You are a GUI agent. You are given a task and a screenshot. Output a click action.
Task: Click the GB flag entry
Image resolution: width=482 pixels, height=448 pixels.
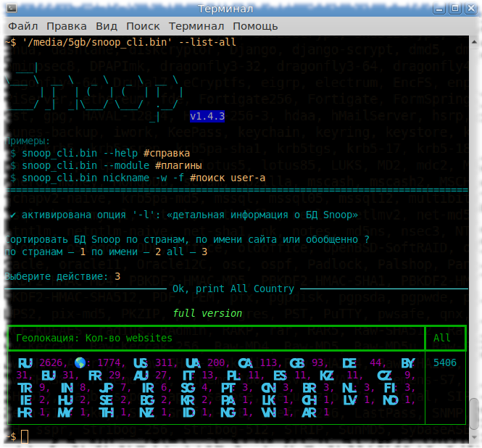click(297, 363)
